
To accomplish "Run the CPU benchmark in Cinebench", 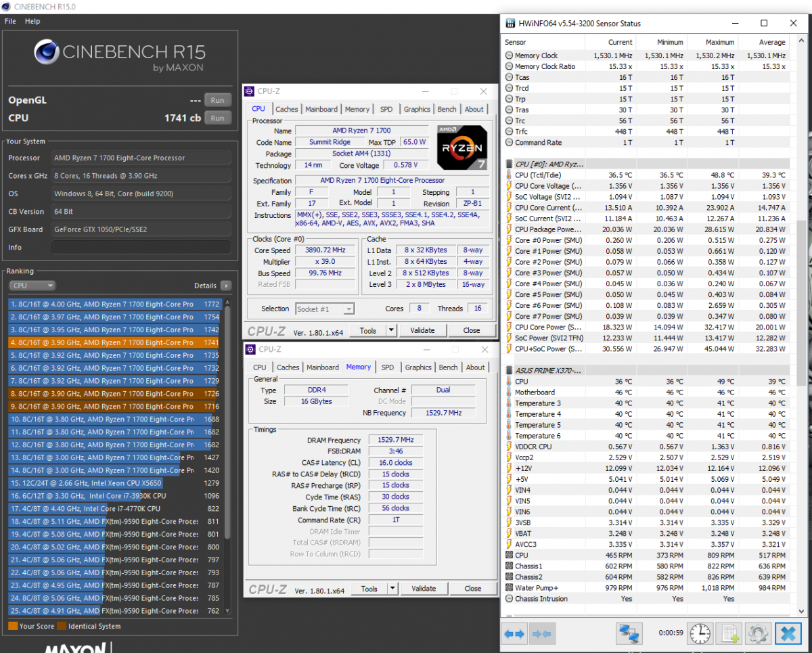I will [x=217, y=118].
